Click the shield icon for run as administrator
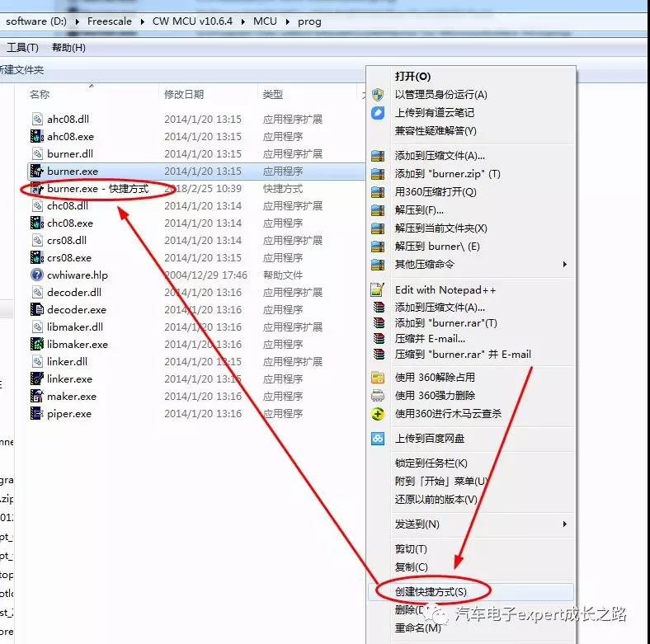 (x=378, y=95)
